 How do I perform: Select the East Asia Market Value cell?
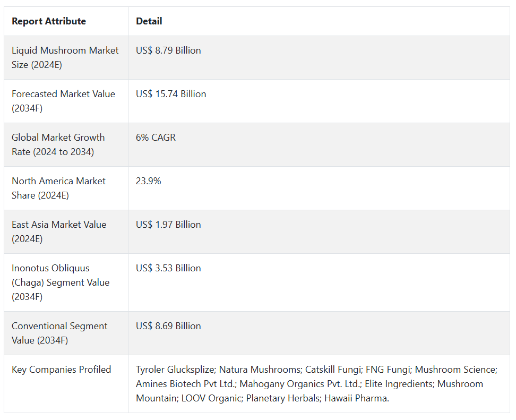[x=59, y=232]
